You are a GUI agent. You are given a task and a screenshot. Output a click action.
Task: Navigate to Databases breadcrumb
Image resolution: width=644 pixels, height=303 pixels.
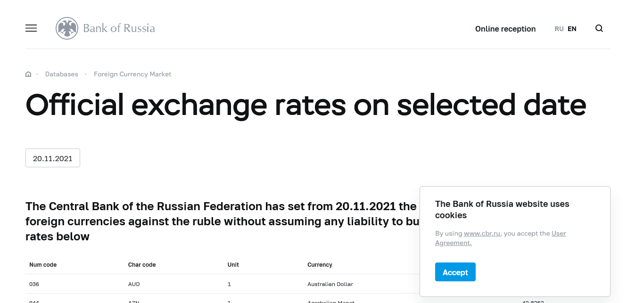coord(61,74)
